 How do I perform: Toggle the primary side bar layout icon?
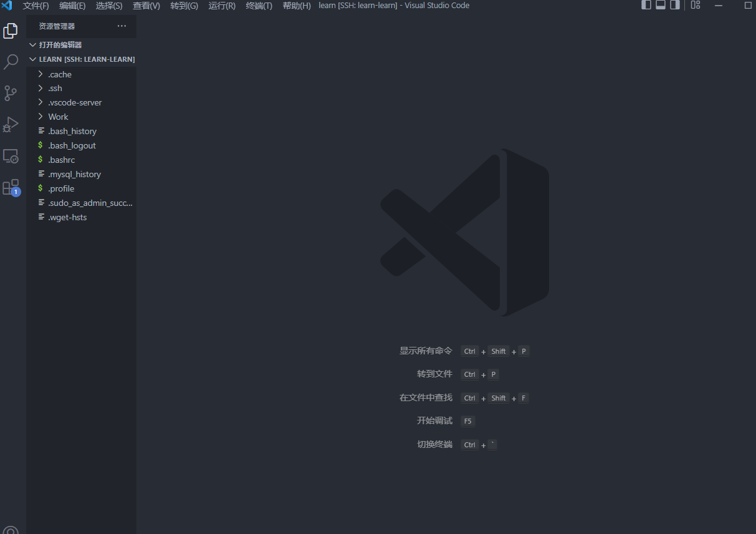click(646, 5)
